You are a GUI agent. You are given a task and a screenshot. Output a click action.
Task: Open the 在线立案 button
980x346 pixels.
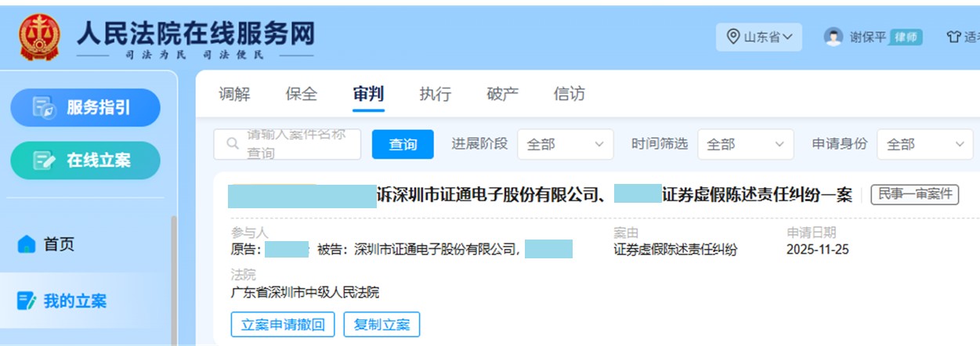tap(85, 160)
